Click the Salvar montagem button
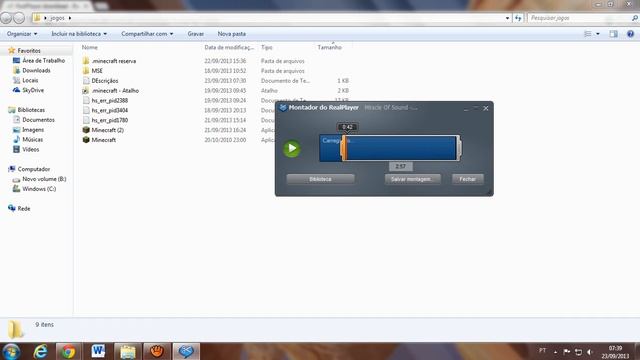640x360 pixels. (413, 179)
